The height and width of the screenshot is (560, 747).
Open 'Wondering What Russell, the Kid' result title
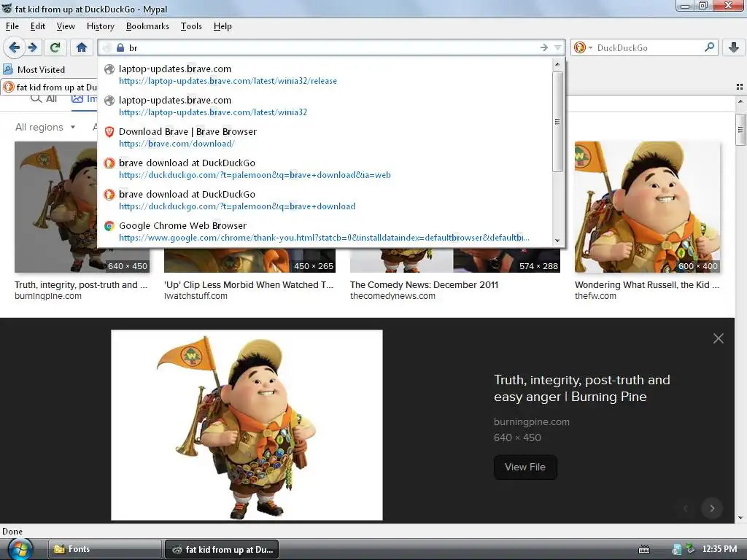[x=647, y=285]
